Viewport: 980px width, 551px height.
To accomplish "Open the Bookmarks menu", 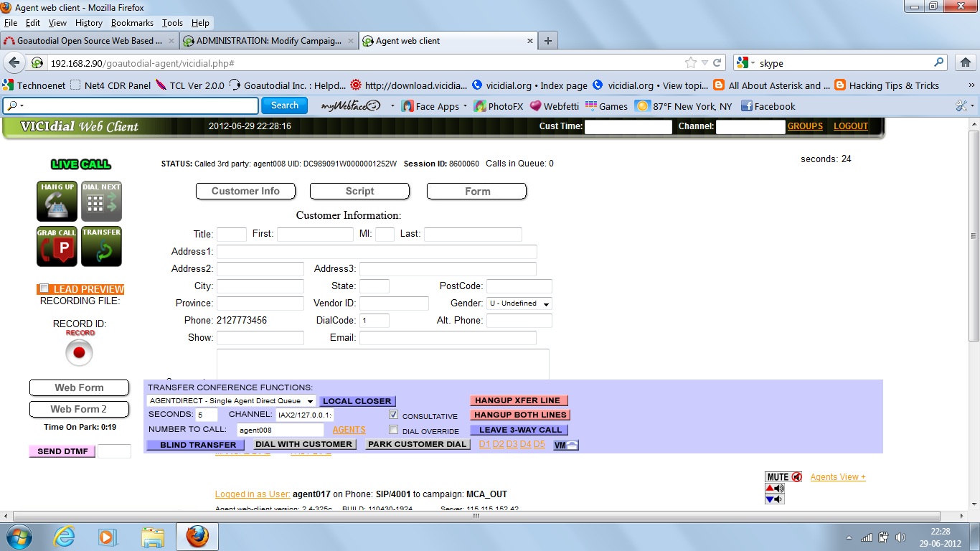I will [132, 23].
